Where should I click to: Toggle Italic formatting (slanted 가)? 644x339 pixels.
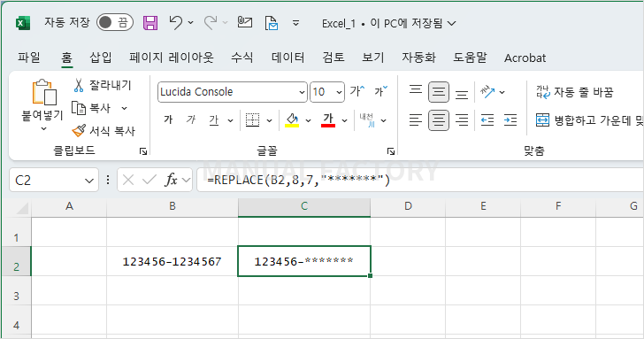(191, 120)
